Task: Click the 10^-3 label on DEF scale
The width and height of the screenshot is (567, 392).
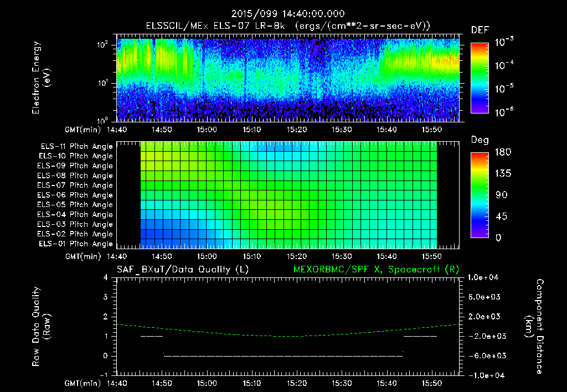Action: [504, 42]
